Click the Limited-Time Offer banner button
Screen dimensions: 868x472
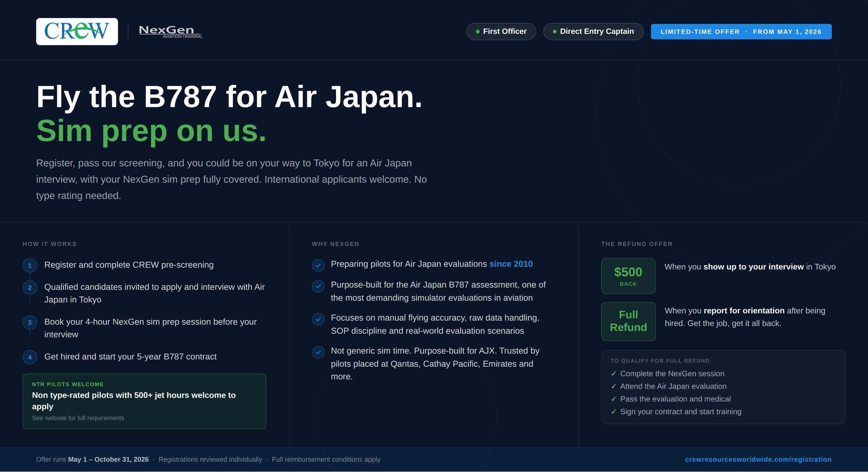click(x=741, y=32)
